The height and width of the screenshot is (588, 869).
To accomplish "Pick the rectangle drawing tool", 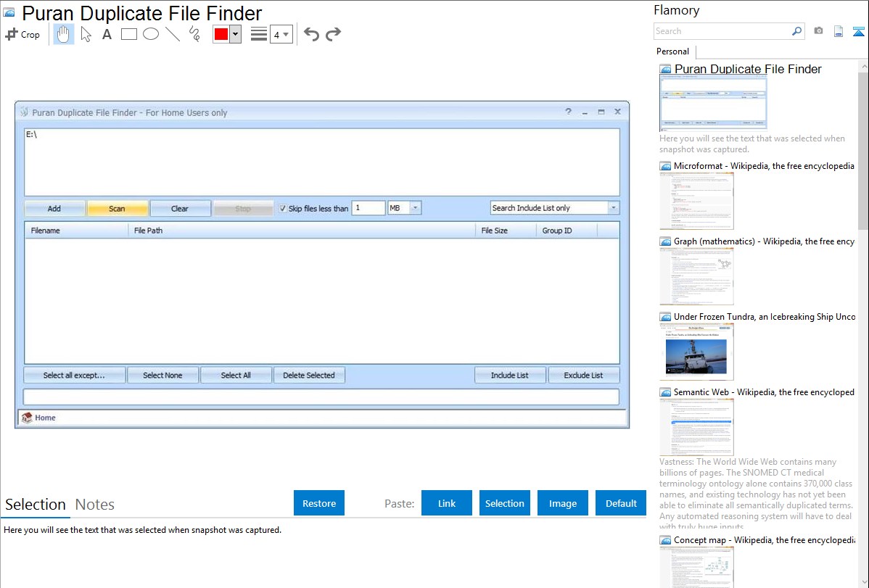I will [128, 34].
